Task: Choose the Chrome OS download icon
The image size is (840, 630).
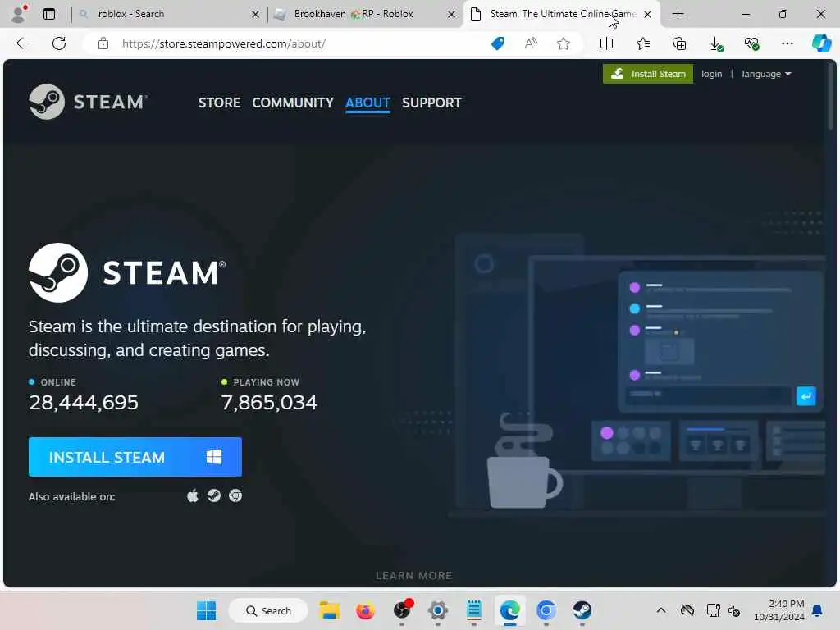Action: pos(235,495)
